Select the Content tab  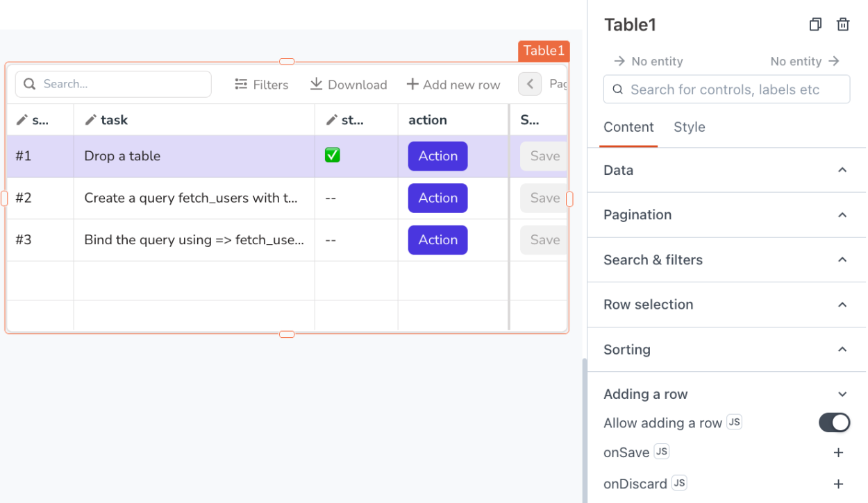click(628, 127)
